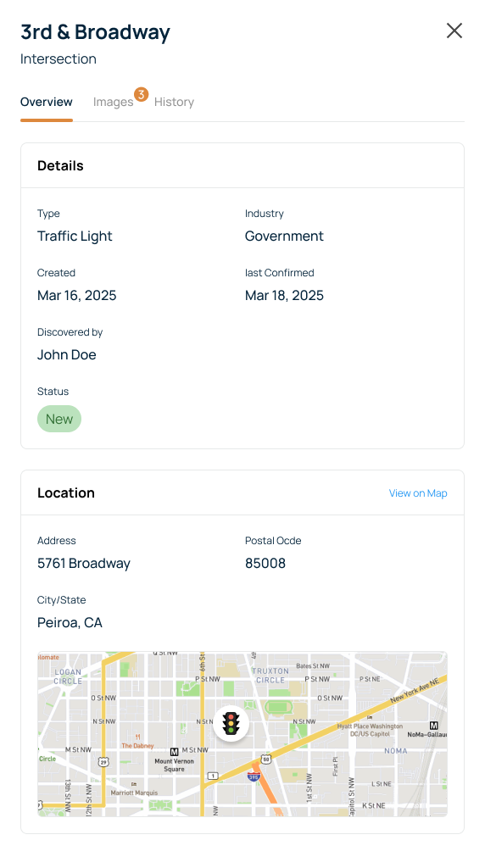This screenshot has width=485, height=868.
Task: Click the orange Images count badge
Action: click(142, 95)
